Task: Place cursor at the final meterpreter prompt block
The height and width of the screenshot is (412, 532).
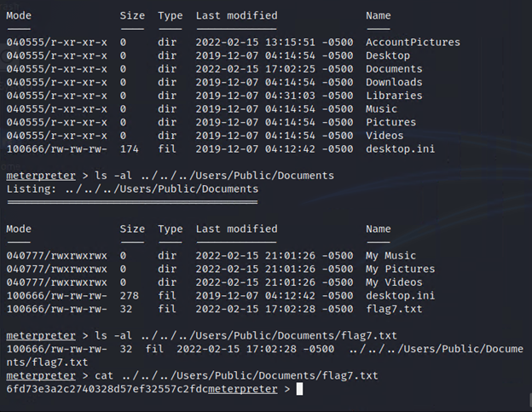Action: [x=299, y=389]
